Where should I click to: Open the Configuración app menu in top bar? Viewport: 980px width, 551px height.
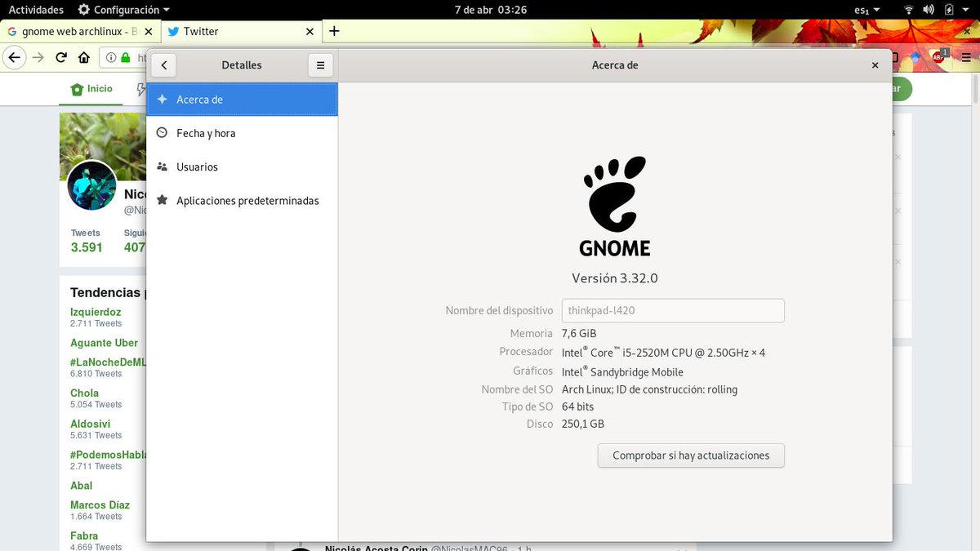click(x=124, y=10)
